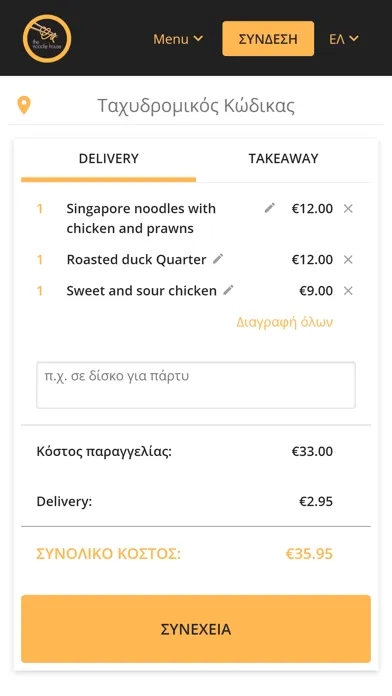Viewport: 392px width, 696px height.
Task: Remove Singapore noodles from the cart
Action: pos(348,208)
